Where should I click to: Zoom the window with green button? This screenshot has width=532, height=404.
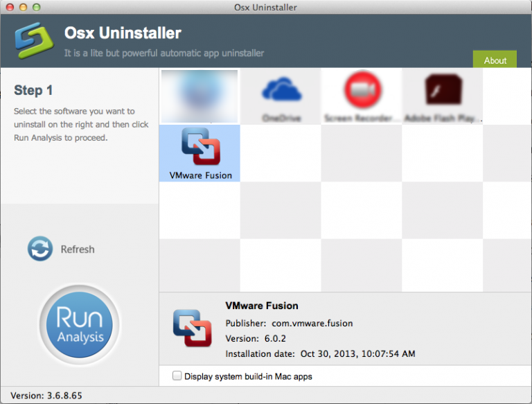point(36,7)
